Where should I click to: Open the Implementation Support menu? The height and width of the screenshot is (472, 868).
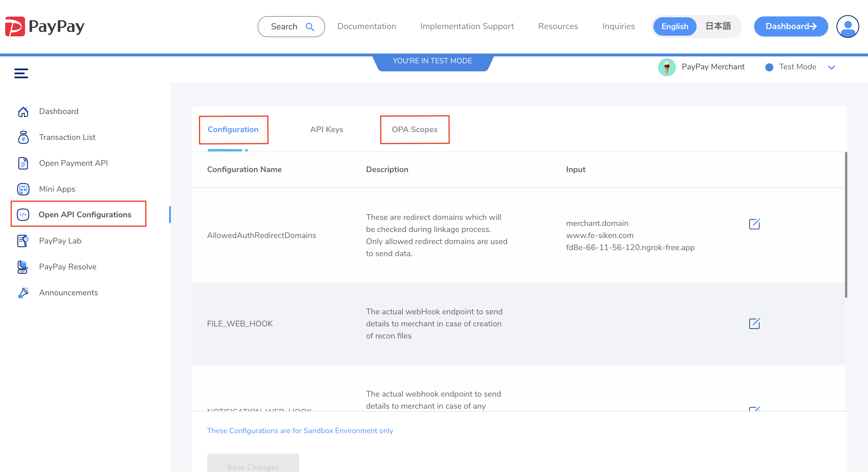tap(467, 26)
